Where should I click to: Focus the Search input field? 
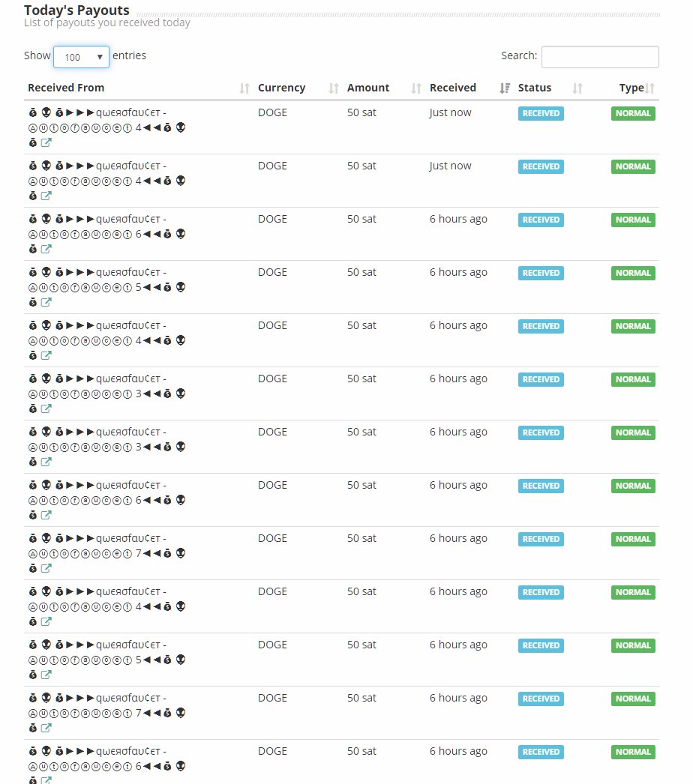point(600,57)
